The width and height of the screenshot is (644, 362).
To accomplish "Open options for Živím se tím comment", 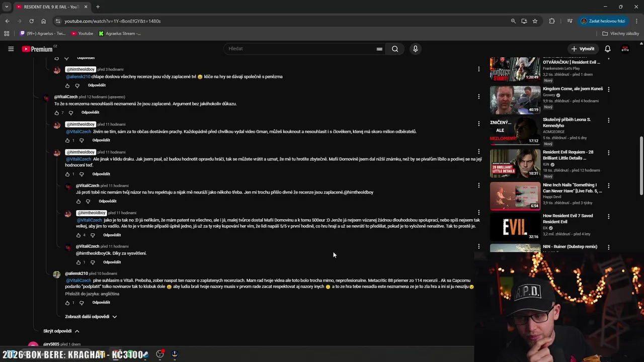I will tap(478, 124).
